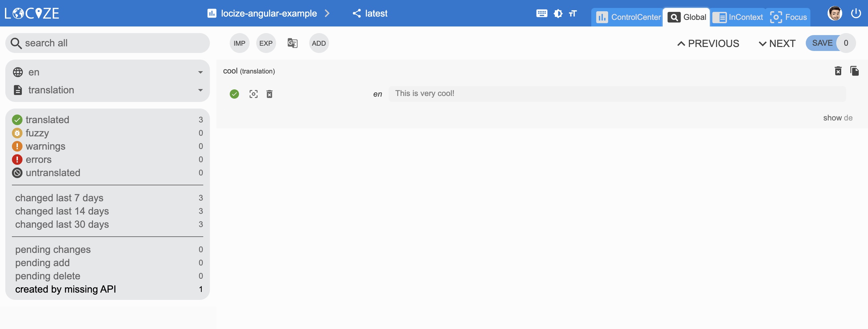
Task: Click the text size icon in header
Action: coord(573,14)
